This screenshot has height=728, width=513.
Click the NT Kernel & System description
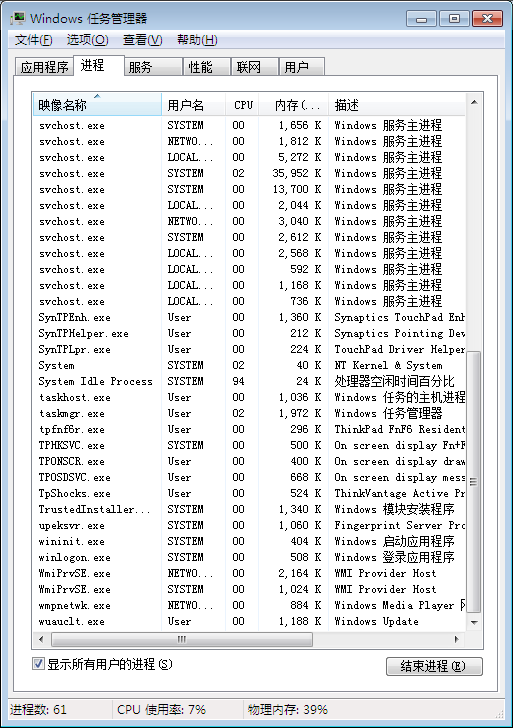388,365
